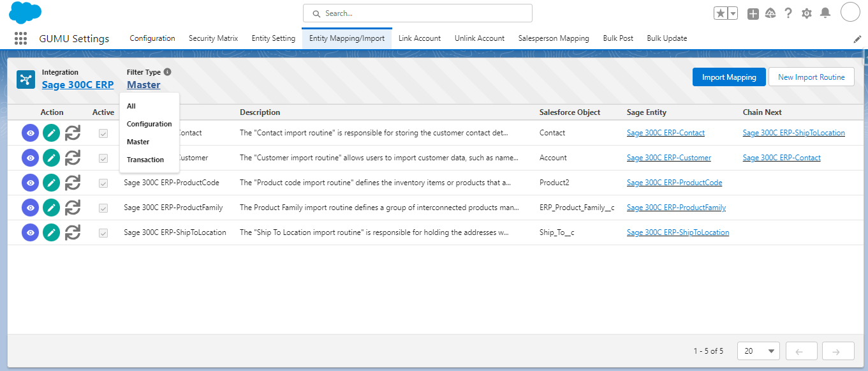Open the App Launcher grid icon

tap(20, 38)
